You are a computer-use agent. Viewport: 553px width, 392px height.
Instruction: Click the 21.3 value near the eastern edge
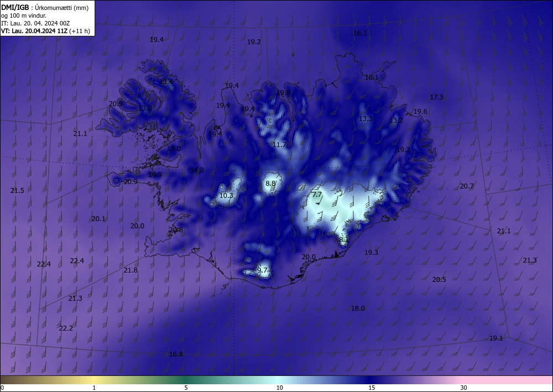click(530, 260)
